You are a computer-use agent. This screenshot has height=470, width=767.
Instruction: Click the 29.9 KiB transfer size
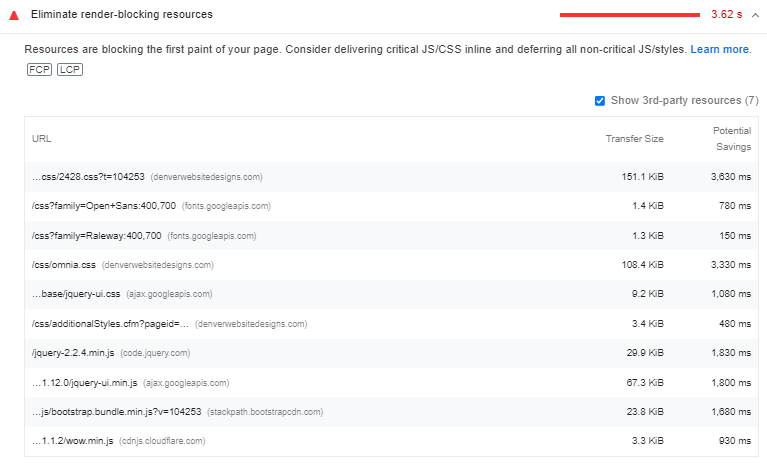click(645, 353)
